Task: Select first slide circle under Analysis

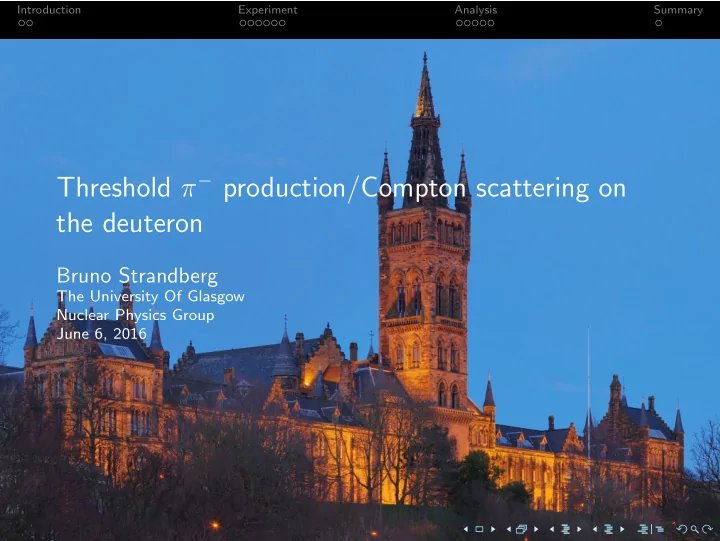Action: [460, 23]
